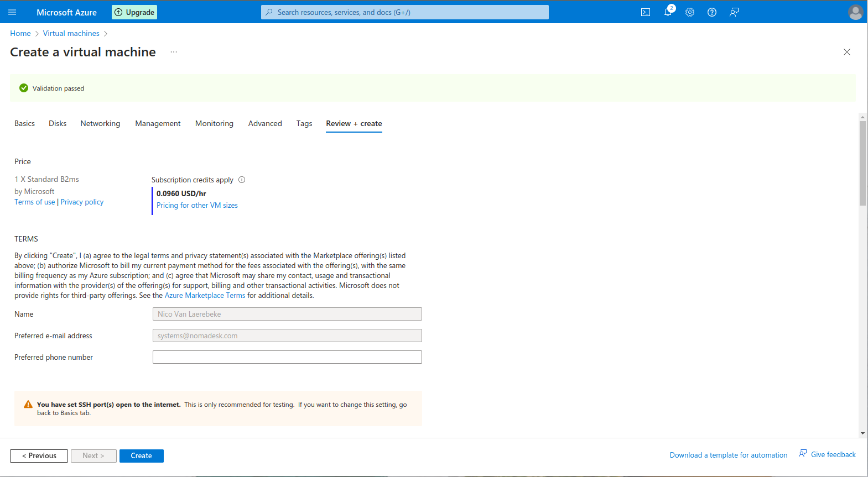Click the scrollbar down arrow
868x477 pixels.
tap(862, 434)
